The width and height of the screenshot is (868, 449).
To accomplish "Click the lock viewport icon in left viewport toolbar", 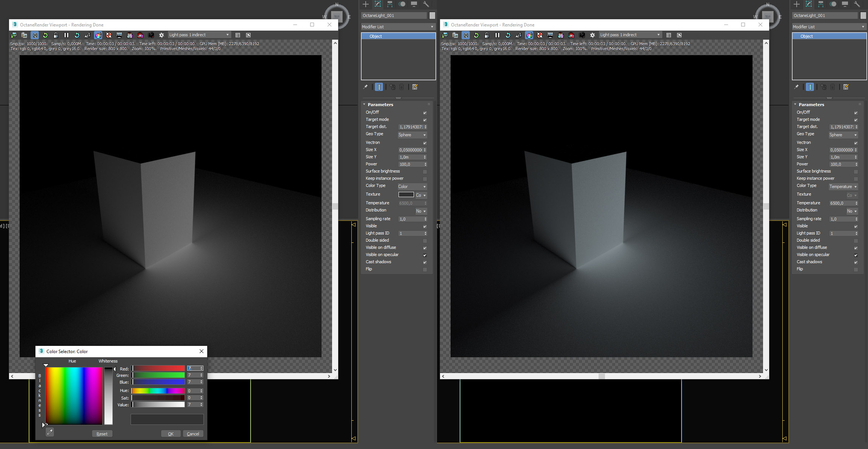I will click(56, 35).
